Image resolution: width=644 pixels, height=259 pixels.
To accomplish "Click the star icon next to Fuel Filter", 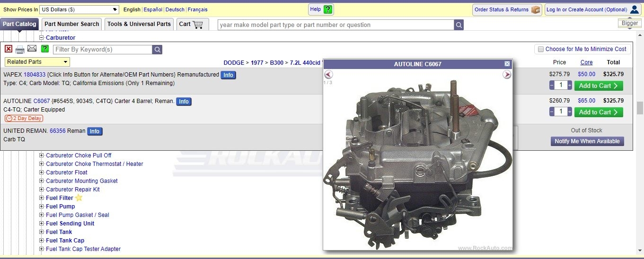I will (x=79, y=198).
